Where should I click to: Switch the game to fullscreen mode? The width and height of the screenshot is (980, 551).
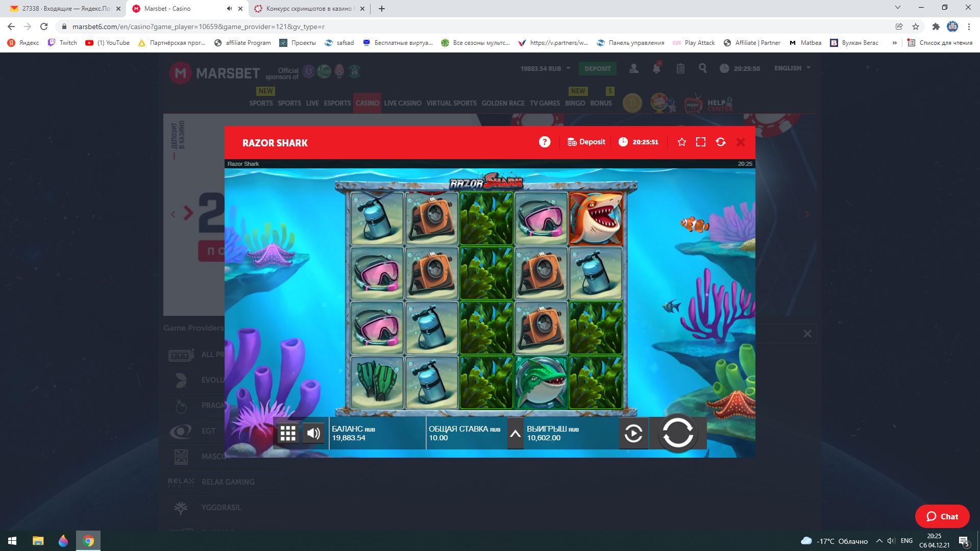coord(701,142)
